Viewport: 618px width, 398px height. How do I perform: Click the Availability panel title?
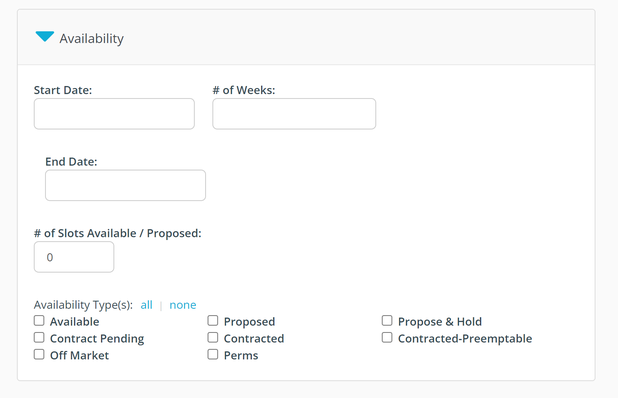pos(91,39)
